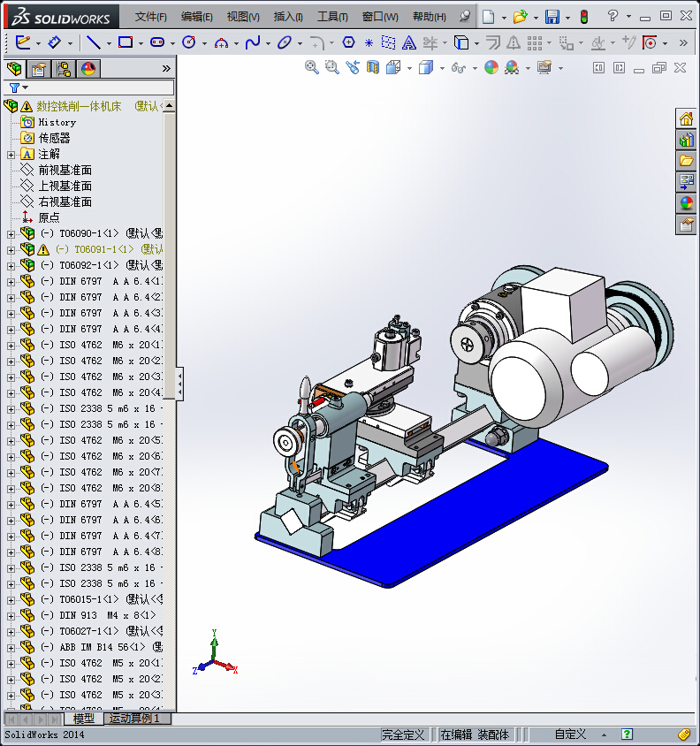
Task: Open the Line tool dropdown arrow
Action: point(109,44)
